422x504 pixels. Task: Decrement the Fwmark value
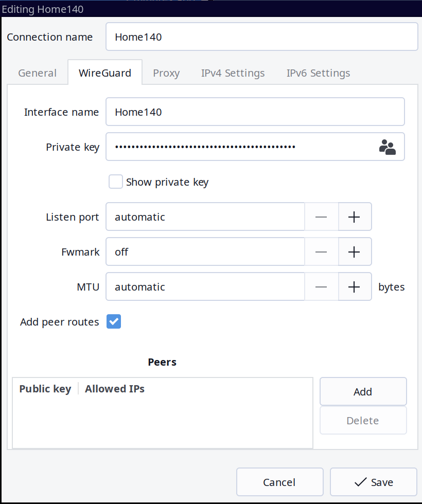pos(321,252)
